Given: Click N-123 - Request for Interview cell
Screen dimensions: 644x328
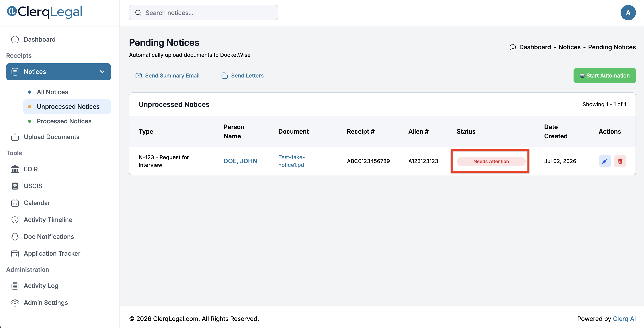Looking at the screenshot, I should pyautogui.click(x=164, y=161).
